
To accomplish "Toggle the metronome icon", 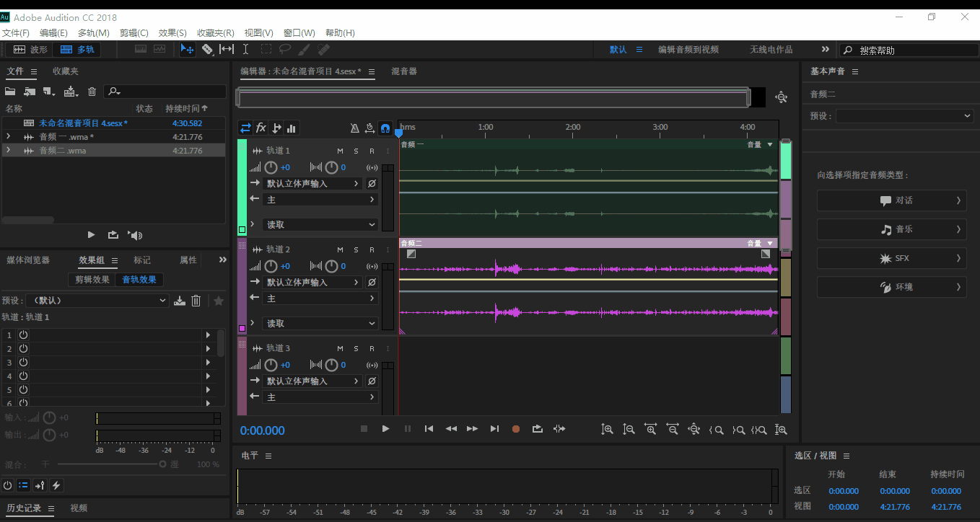I will (354, 128).
